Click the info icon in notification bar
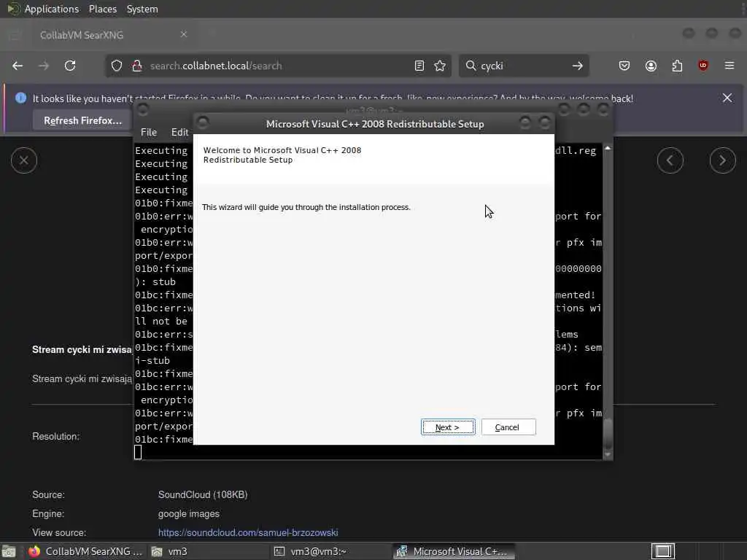 pyautogui.click(x=20, y=98)
